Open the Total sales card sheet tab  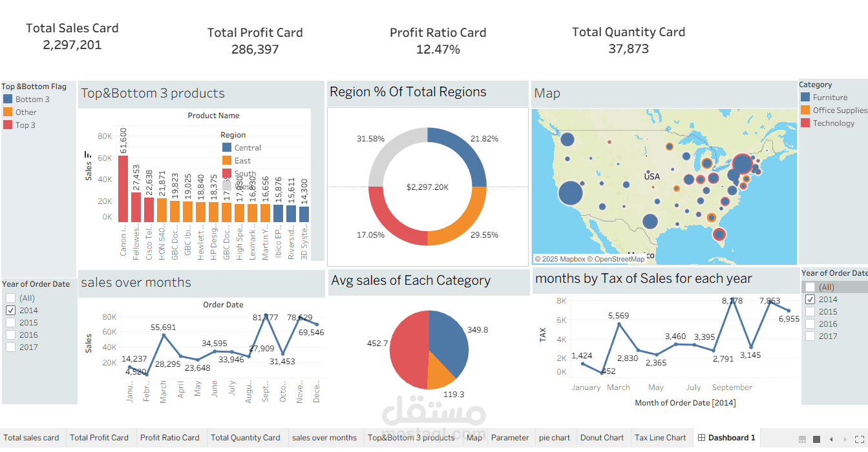point(31,437)
